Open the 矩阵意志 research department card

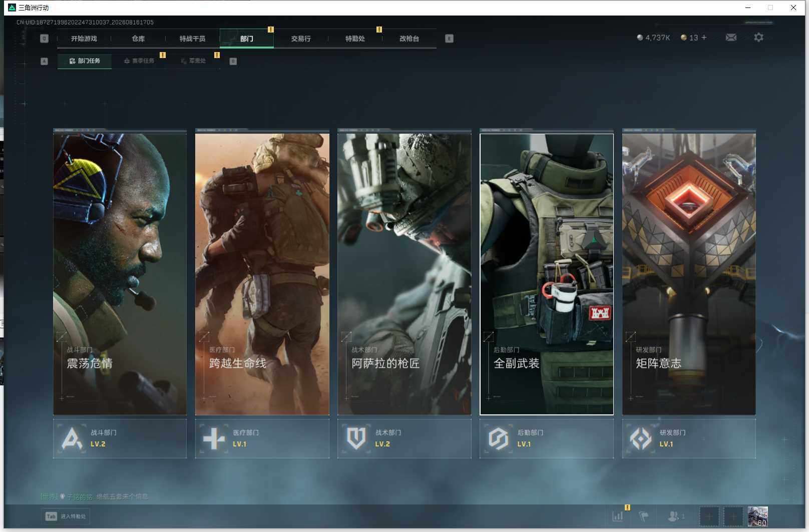689,274
